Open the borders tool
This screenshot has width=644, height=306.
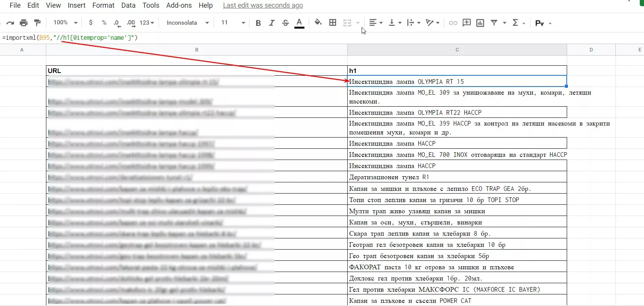(x=333, y=22)
